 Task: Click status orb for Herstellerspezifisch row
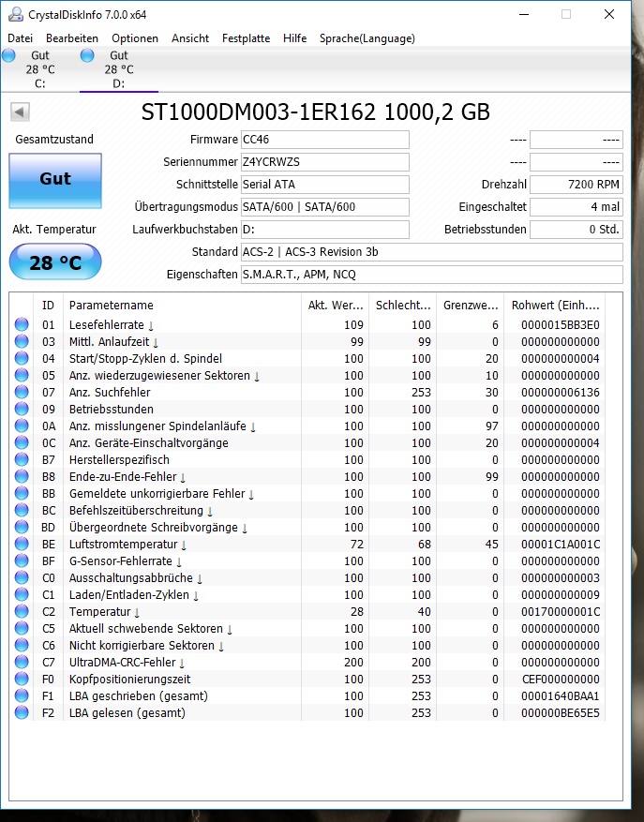pos(22,459)
